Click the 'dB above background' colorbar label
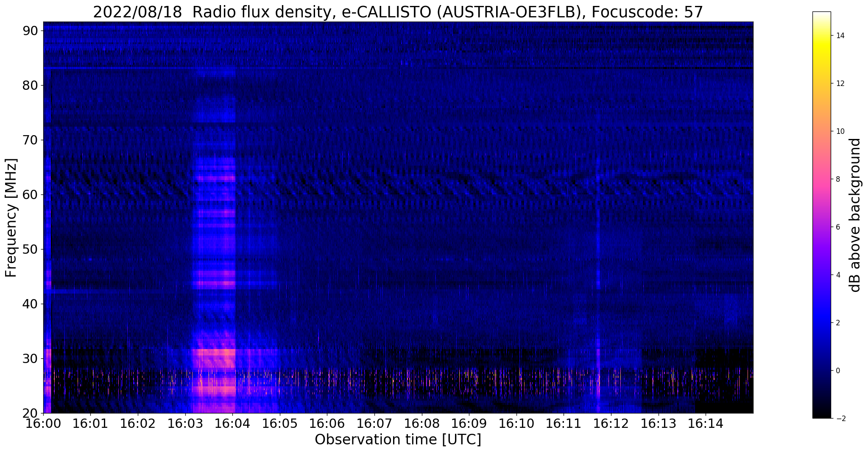The image size is (868, 452). coord(855,215)
